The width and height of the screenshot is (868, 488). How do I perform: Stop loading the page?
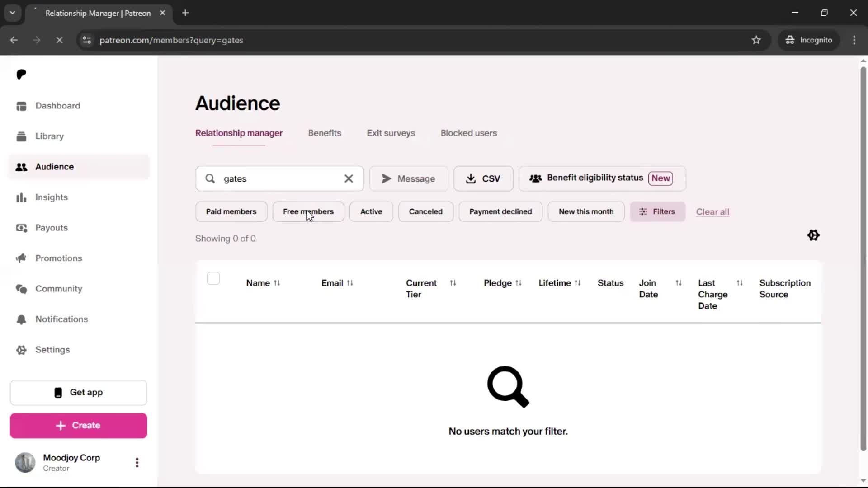tap(59, 40)
